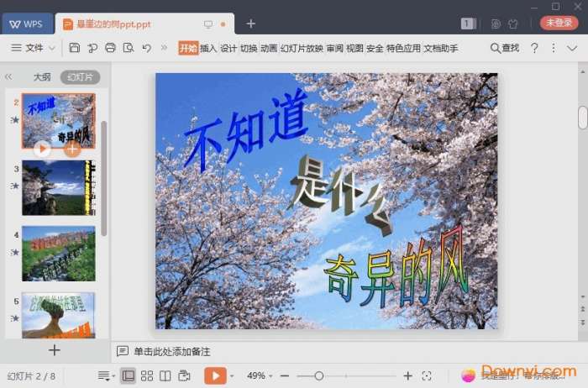Click the Save icon in the quick toolbar

click(x=75, y=48)
